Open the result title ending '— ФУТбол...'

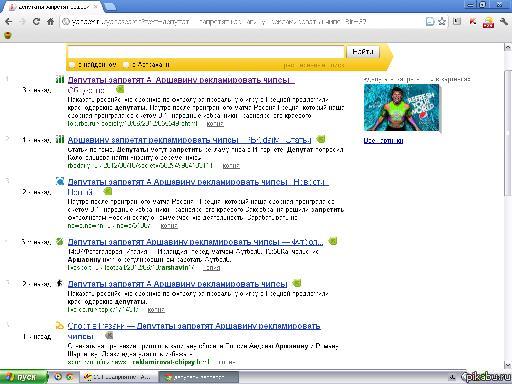195,242
